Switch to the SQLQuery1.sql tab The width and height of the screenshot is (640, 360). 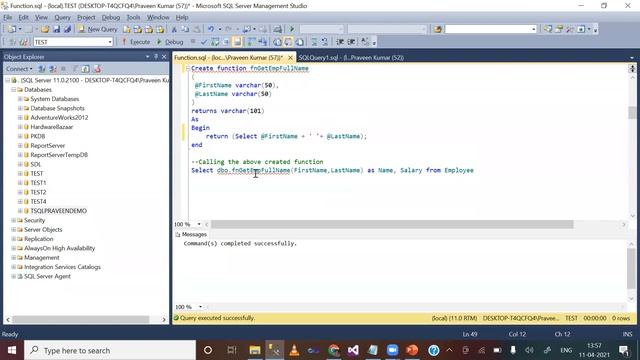coord(351,58)
